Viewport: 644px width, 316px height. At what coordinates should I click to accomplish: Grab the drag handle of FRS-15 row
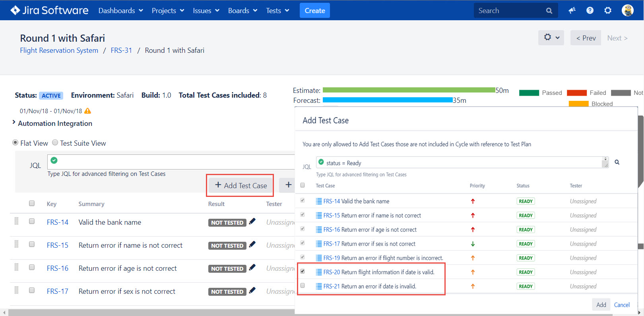tap(16, 244)
